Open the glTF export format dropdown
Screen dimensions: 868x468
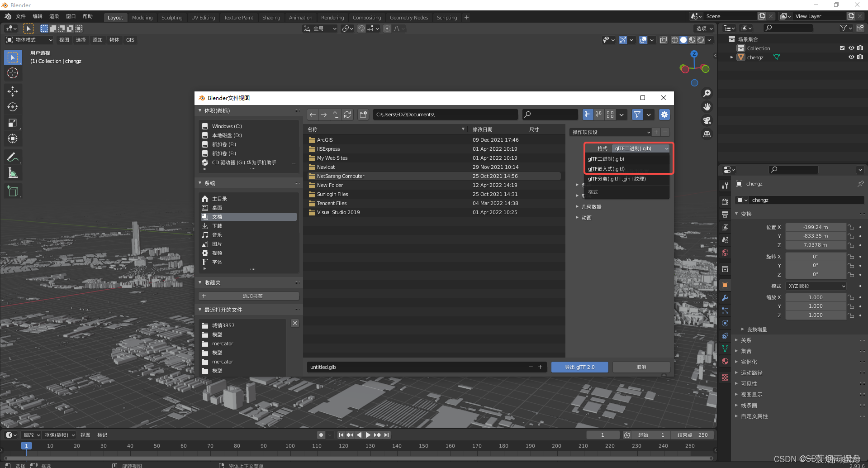(640, 148)
